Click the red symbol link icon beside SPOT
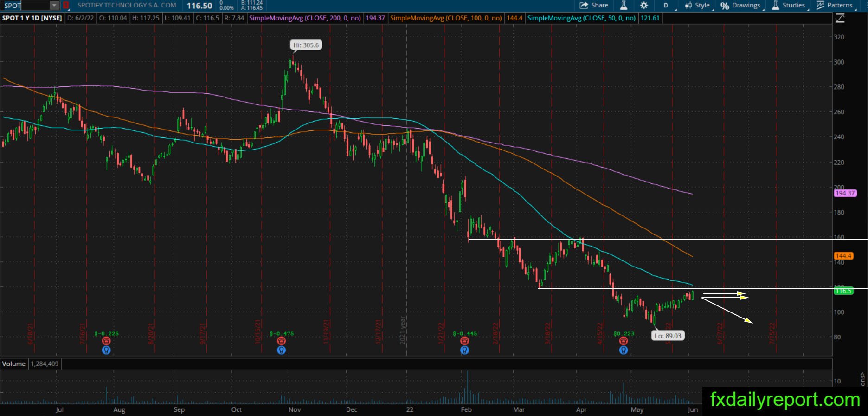This screenshot has height=416, width=868. 66,6
